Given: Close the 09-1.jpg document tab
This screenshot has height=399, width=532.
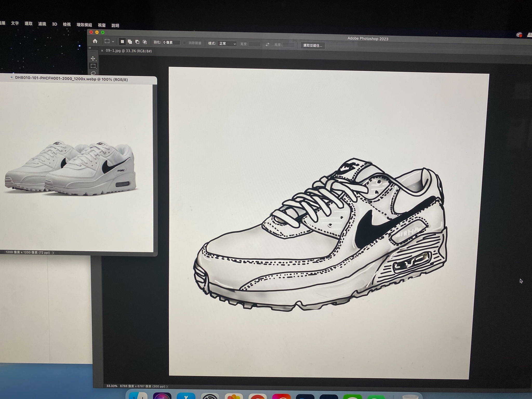Looking at the screenshot, I should [x=102, y=51].
